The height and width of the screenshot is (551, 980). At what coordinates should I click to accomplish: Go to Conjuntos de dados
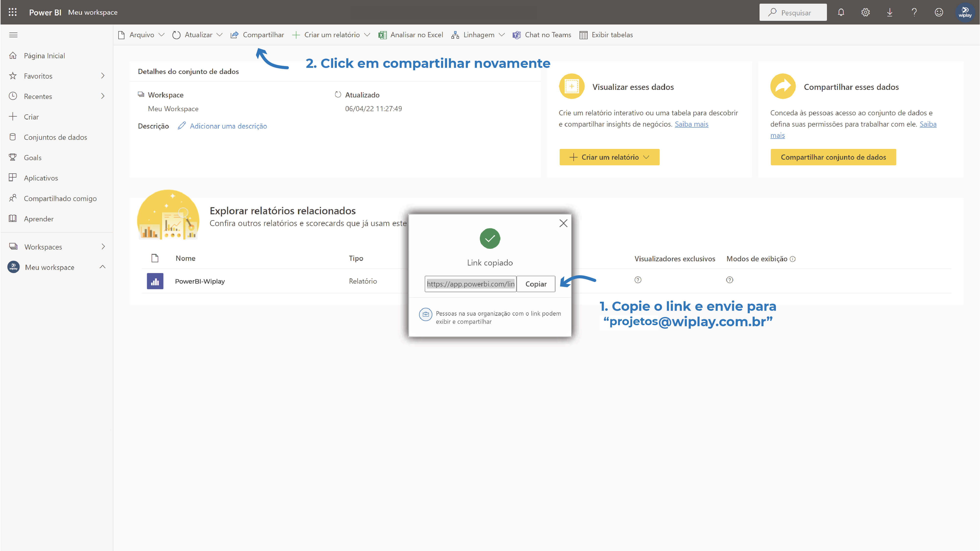pos(56,137)
